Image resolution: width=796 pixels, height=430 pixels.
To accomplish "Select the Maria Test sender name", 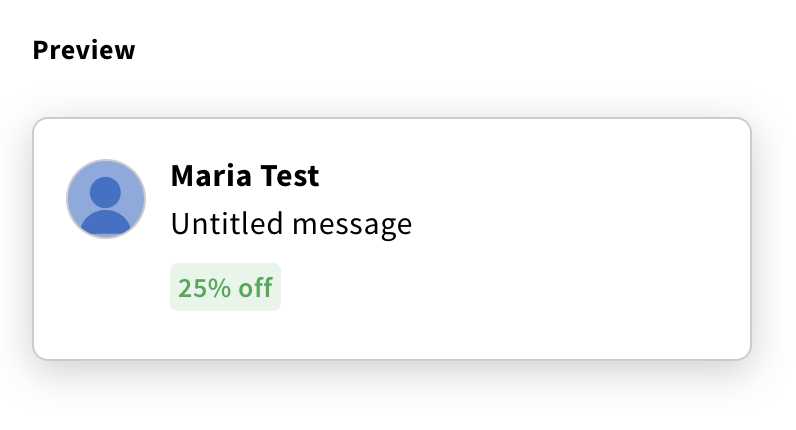I will tap(245, 177).
